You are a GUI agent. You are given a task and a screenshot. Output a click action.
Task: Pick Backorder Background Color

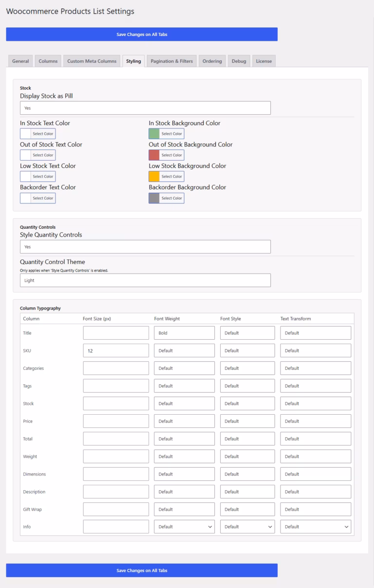pos(167,198)
